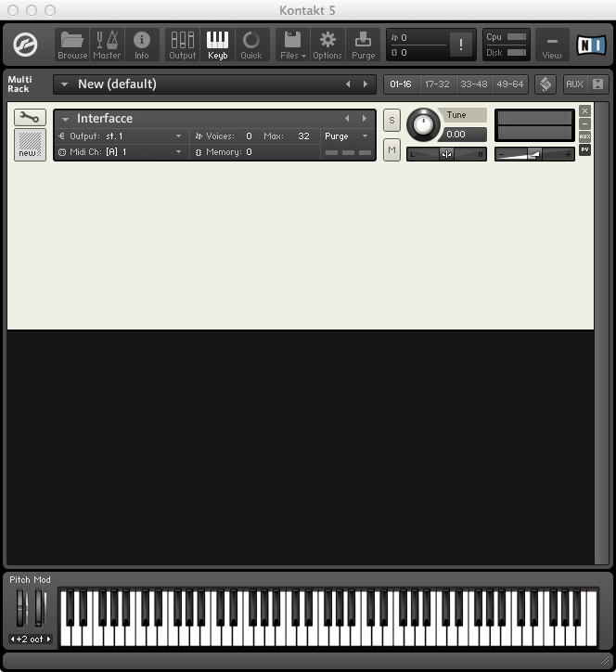
Task: Switch to rack page 33-48
Action: (x=473, y=84)
